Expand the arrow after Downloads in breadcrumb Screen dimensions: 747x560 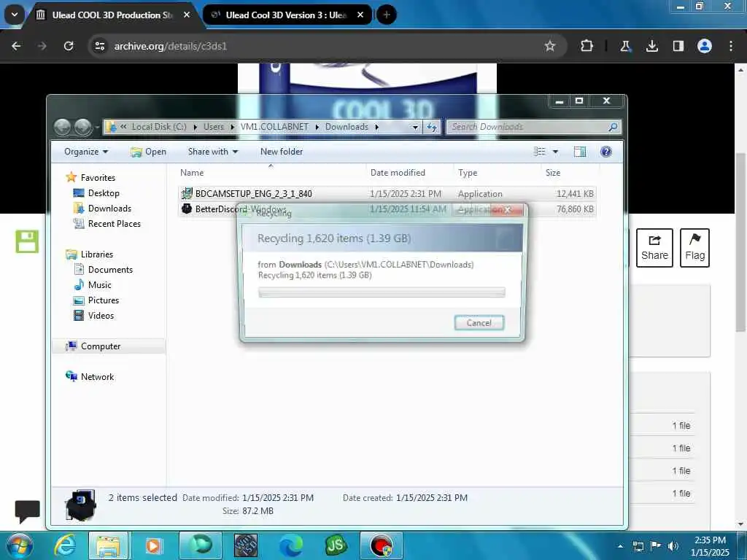coord(377,127)
